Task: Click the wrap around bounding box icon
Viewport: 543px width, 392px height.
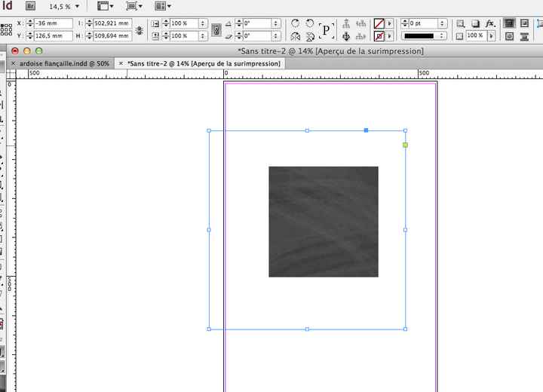Action: point(524,23)
